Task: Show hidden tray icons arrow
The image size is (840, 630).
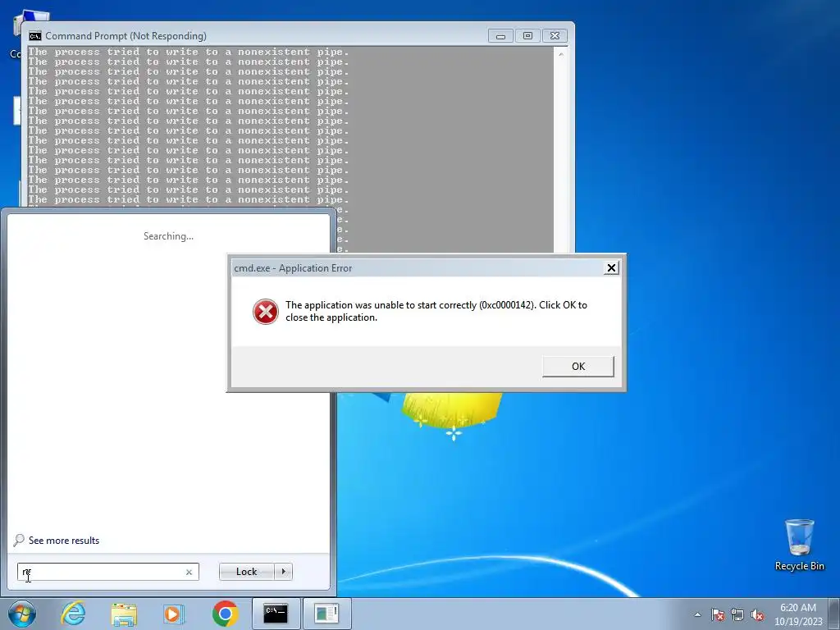Action: 697,614
